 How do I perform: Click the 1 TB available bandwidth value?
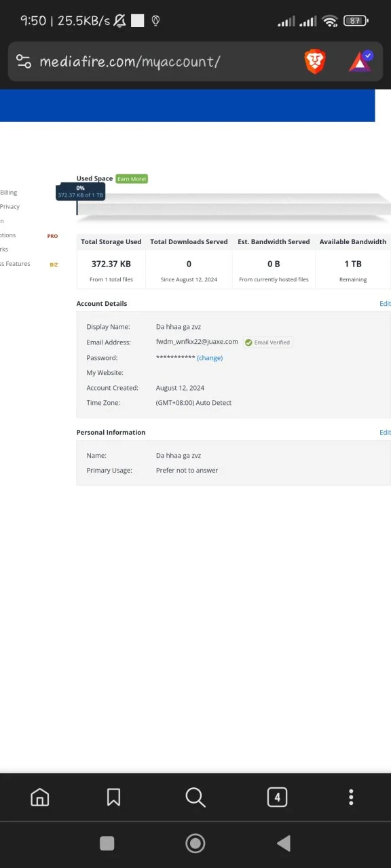pos(352,264)
